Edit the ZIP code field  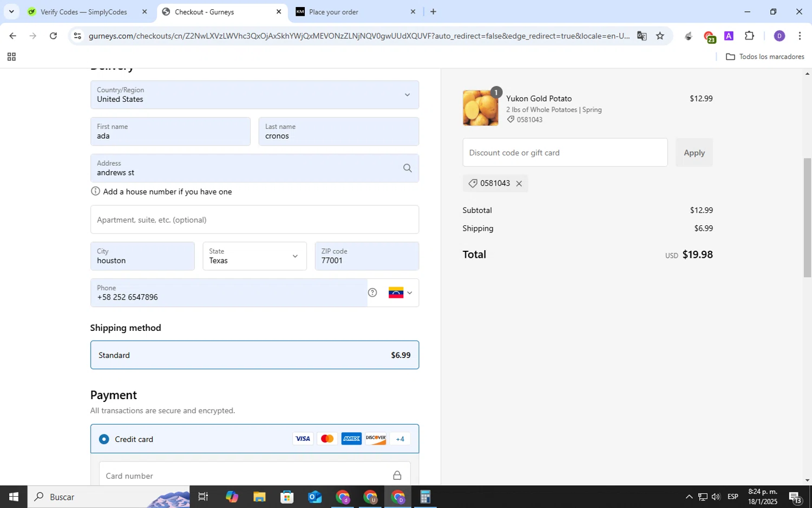pos(366,256)
